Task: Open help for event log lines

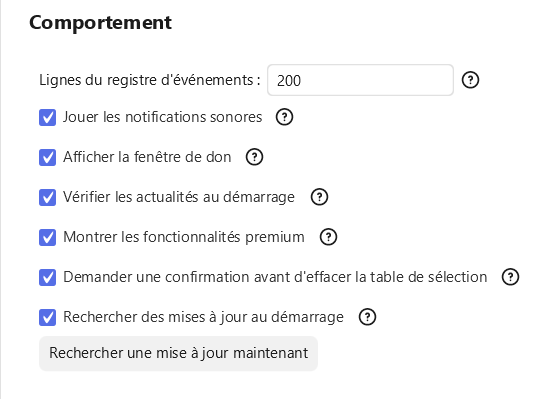Action: (x=470, y=80)
